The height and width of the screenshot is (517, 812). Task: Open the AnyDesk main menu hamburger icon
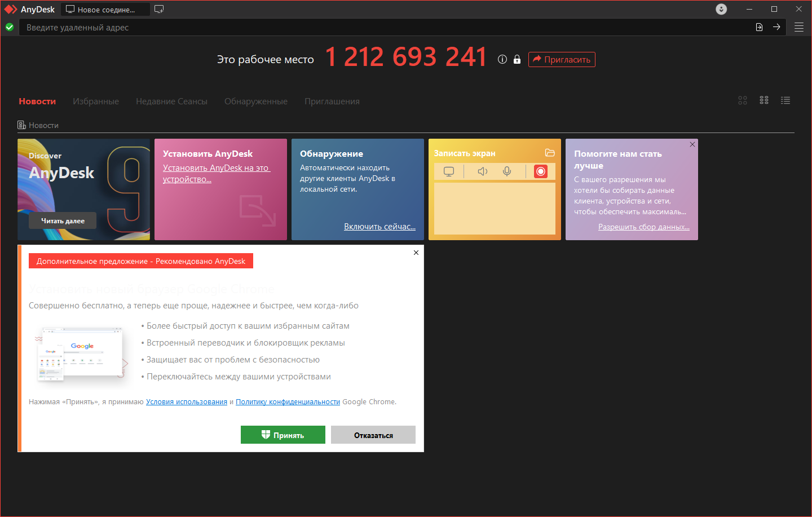click(799, 27)
